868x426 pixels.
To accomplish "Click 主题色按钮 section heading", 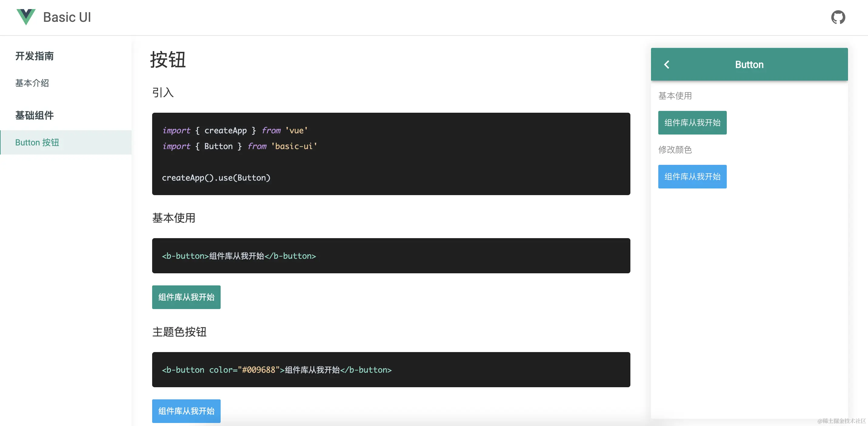I will click(179, 332).
